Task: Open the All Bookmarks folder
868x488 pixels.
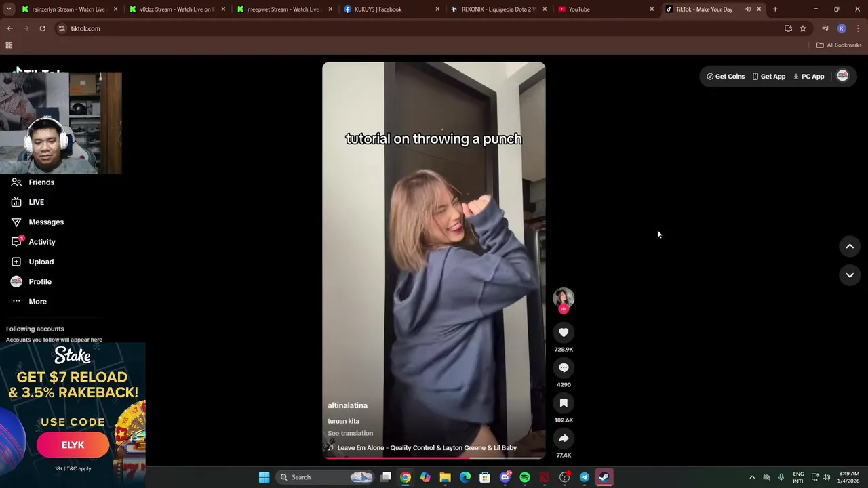Action: pyautogui.click(x=839, y=45)
